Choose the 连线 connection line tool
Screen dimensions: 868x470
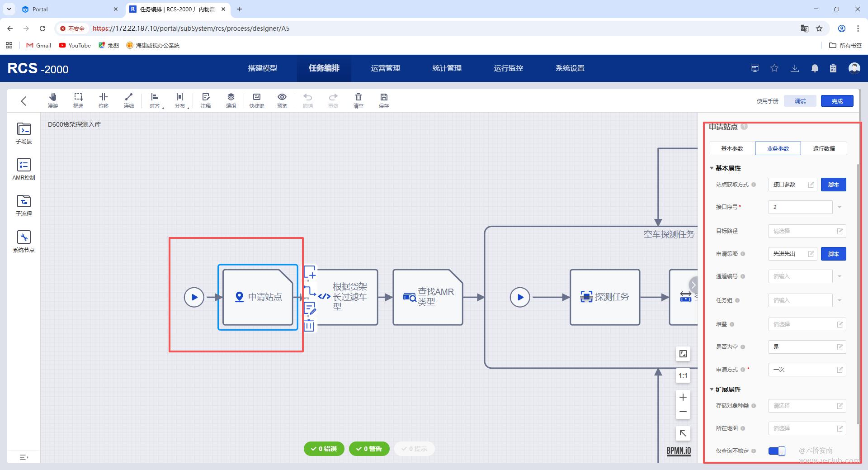point(129,100)
